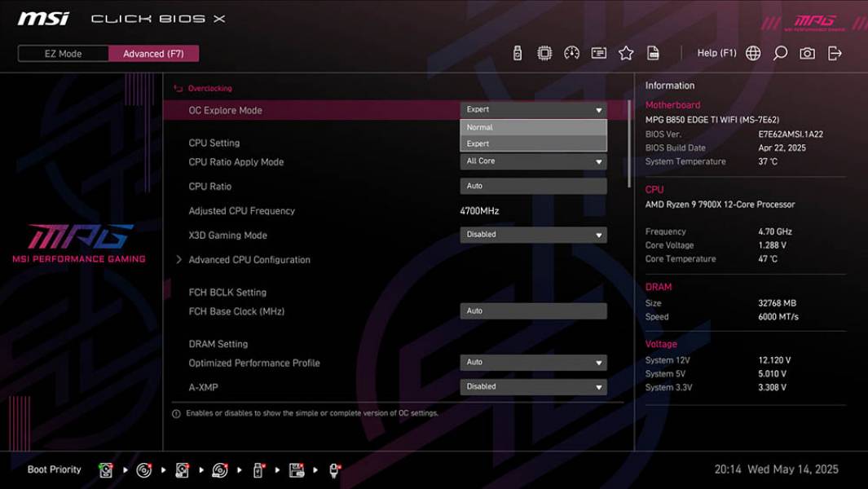Click DRAM Size 32768 MB value

(x=778, y=303)
